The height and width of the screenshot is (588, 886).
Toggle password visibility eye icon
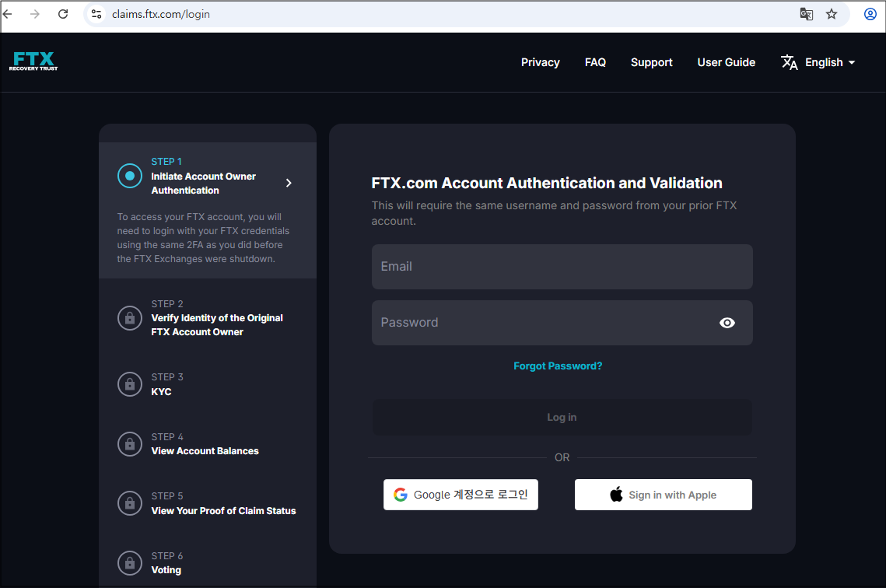(x=727, y=323)
